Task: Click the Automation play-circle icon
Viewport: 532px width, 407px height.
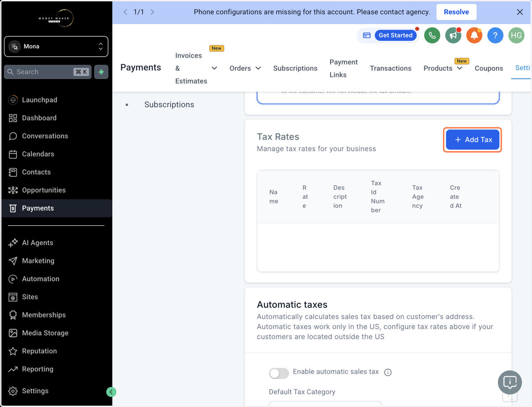Action: point(13,279)
